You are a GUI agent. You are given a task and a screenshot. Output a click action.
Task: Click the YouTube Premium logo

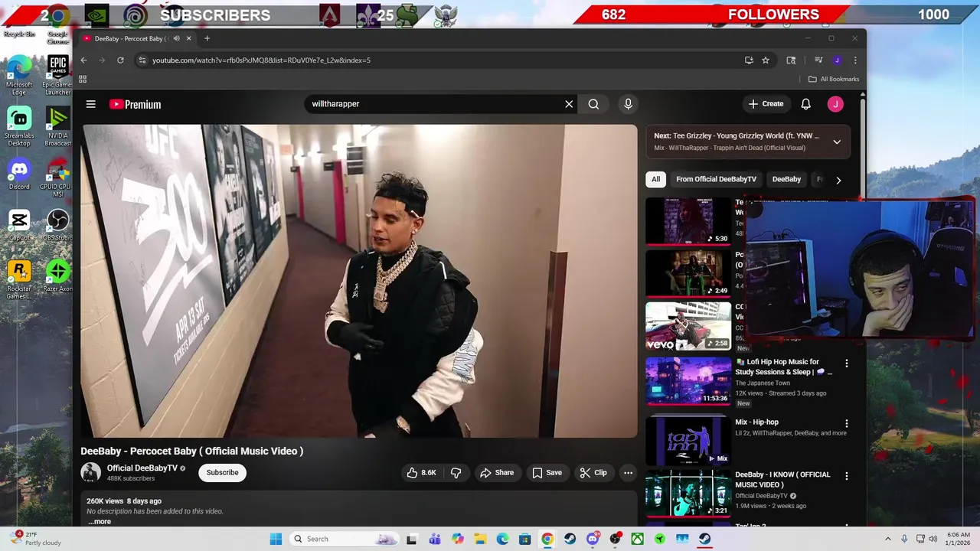[135, 104]
